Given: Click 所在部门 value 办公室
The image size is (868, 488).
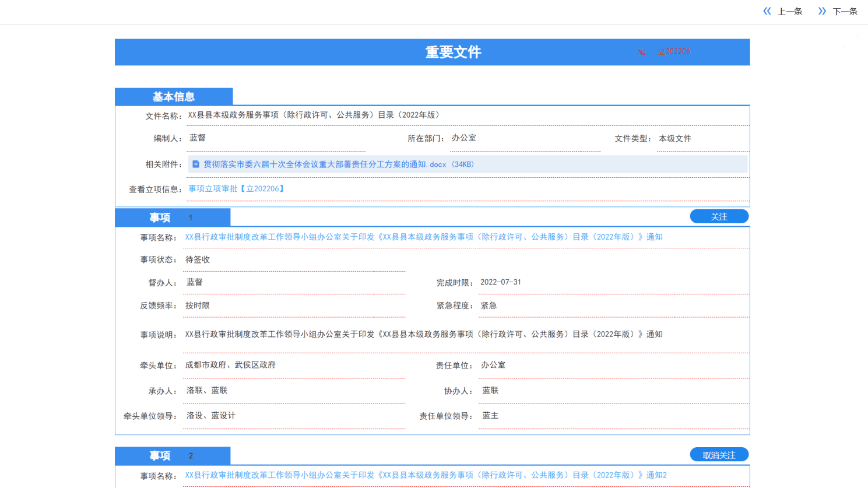Looking at the screenshot, I should coord(464,138).
